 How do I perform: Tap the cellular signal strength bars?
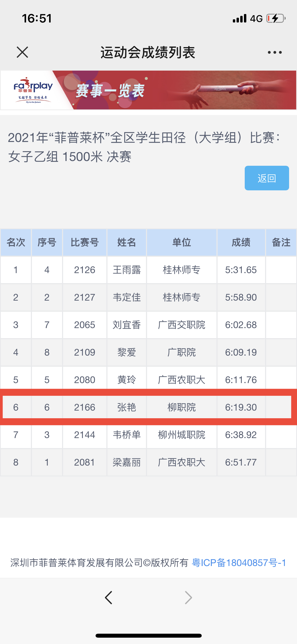click(x=239, y=19)
